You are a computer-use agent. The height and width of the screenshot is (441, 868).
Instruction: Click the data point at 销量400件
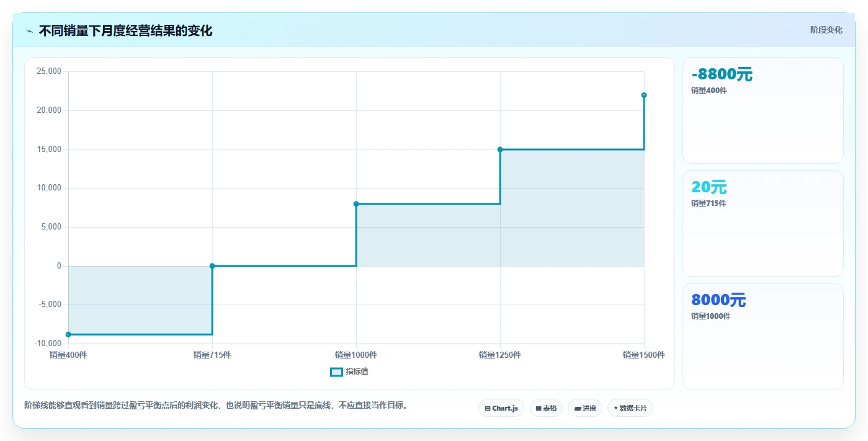tap(68, 334)
